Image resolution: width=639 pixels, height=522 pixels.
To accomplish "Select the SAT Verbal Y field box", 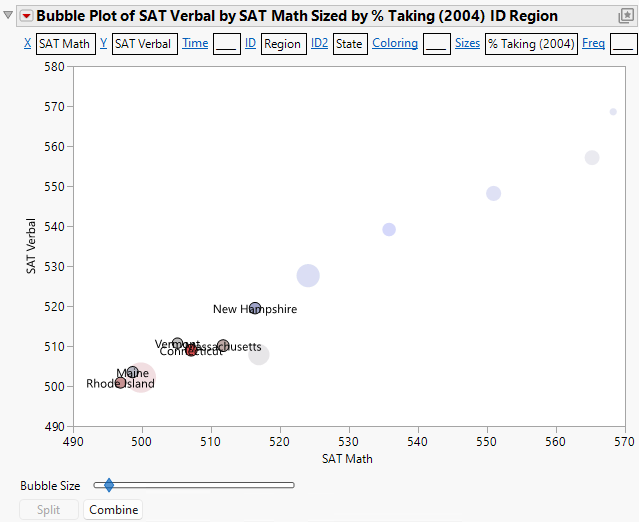I will 145,44.
